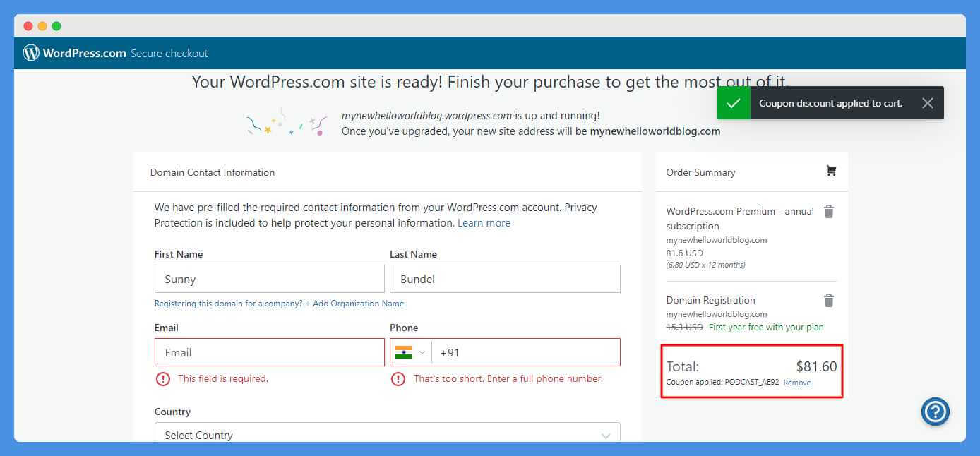The width and height of the screenshot is (980, 456).
Task: Select the India flag in the phone field
Action: [x=403, y=352]
